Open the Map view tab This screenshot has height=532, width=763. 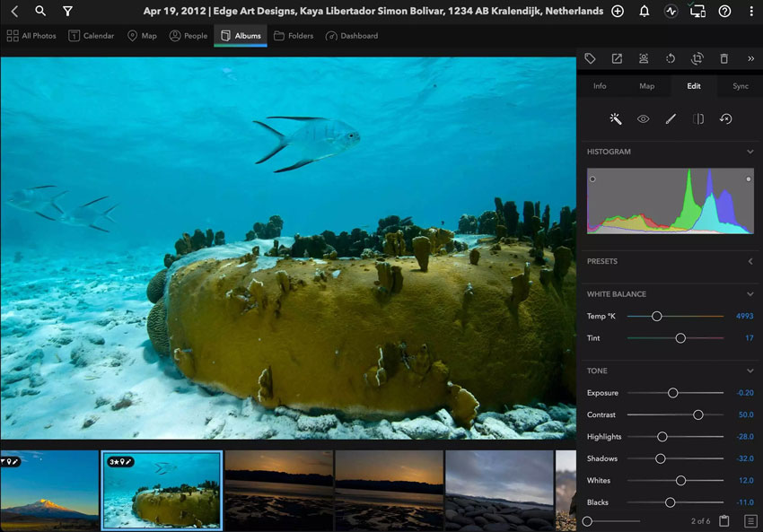pos(141,35)
